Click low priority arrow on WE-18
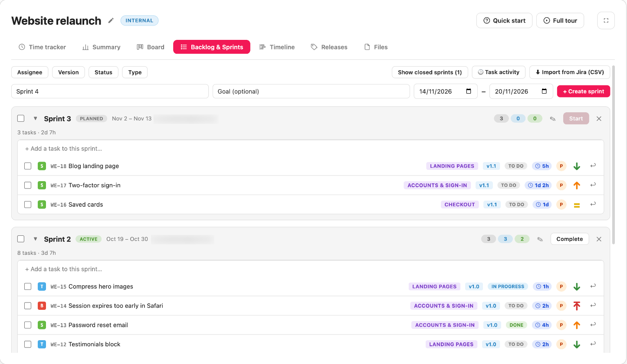 pyautogui.click(x=577, y=166)
